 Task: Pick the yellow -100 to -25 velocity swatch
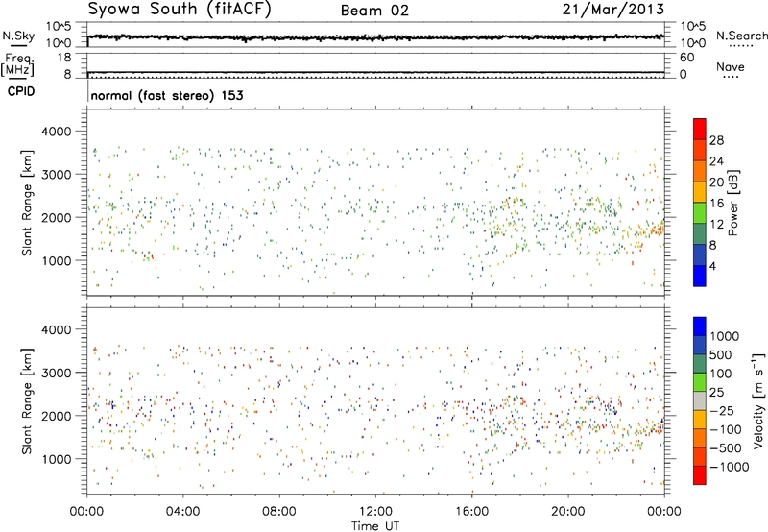(700, 420)
